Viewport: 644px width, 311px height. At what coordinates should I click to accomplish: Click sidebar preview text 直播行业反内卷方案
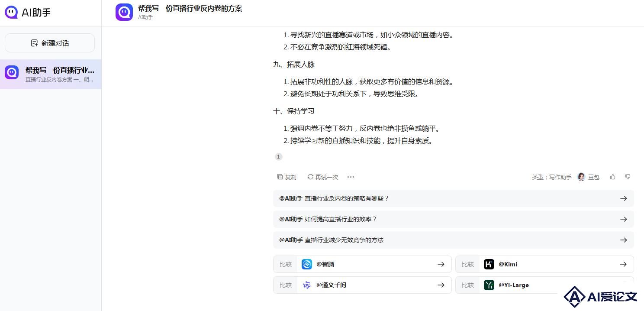[x=60, y=80]
